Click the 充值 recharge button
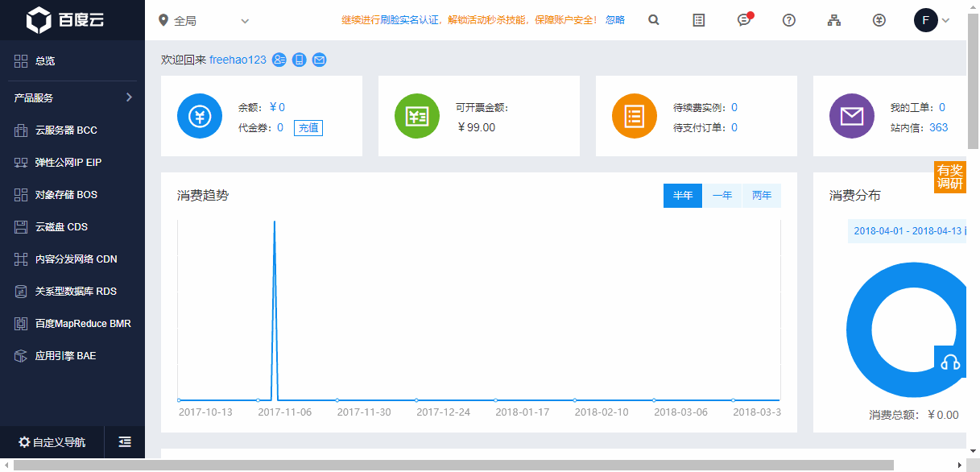Screen dimensions: 980x472 (x=308, y=127)
